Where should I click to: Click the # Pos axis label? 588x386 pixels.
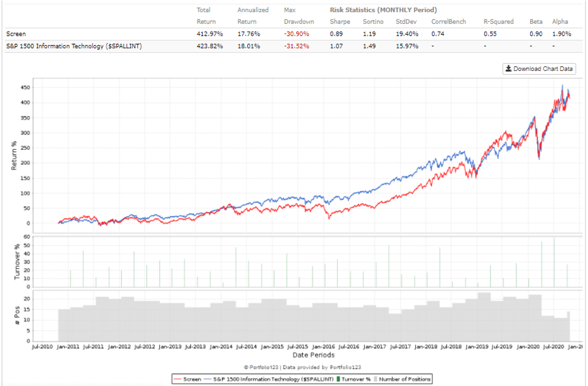pos(17,315)
